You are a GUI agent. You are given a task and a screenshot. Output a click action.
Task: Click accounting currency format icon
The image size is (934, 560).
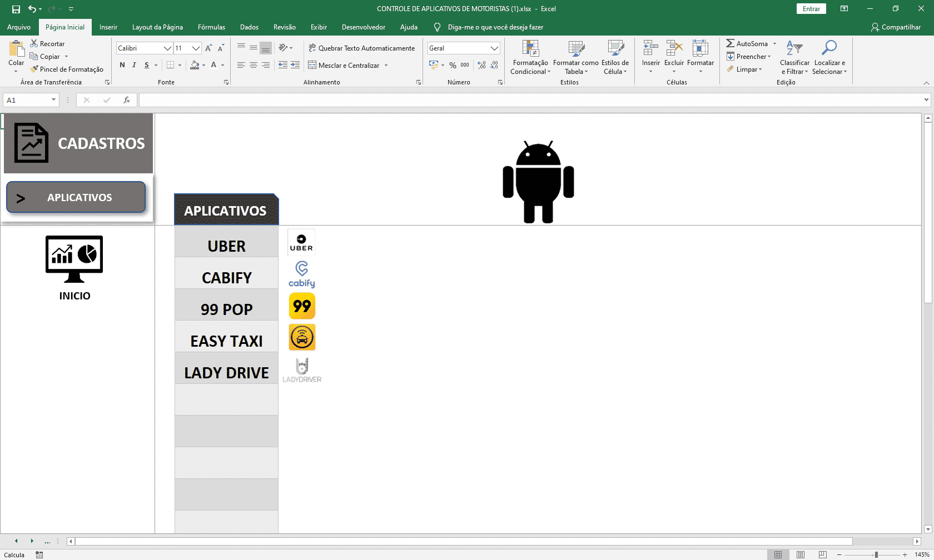pos(434,65)
